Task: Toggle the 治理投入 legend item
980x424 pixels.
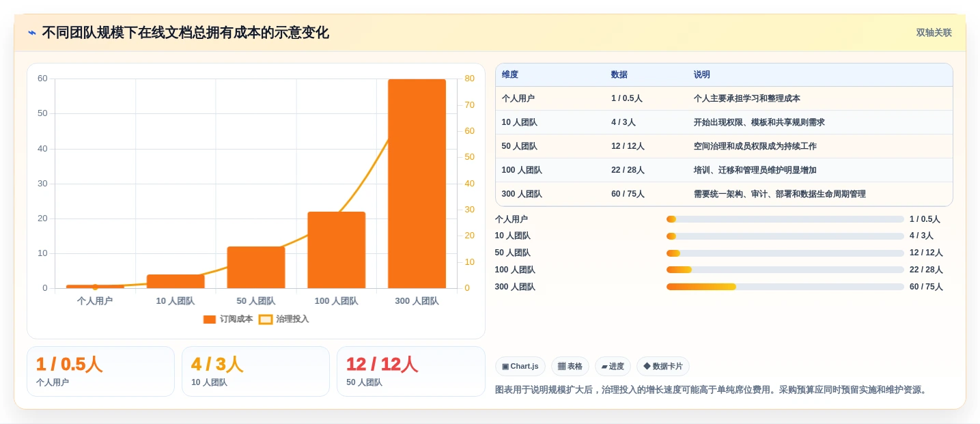Action: (x=284, y=319)
